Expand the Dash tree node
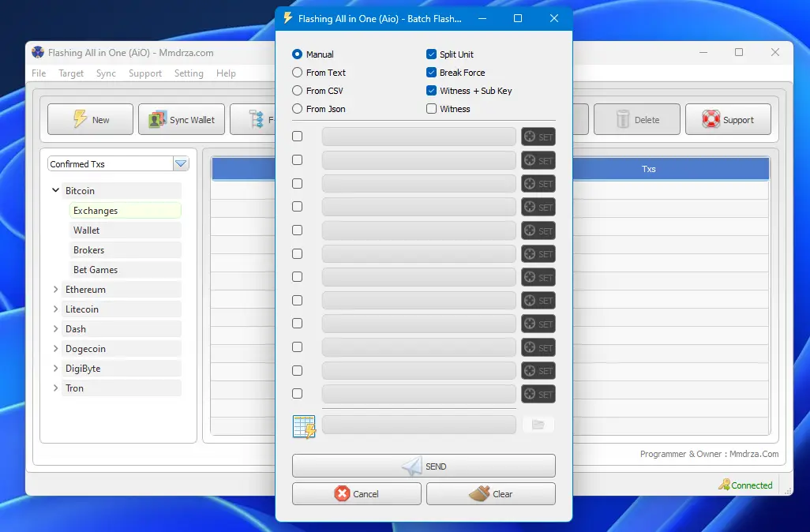 [x=56, y=328]
